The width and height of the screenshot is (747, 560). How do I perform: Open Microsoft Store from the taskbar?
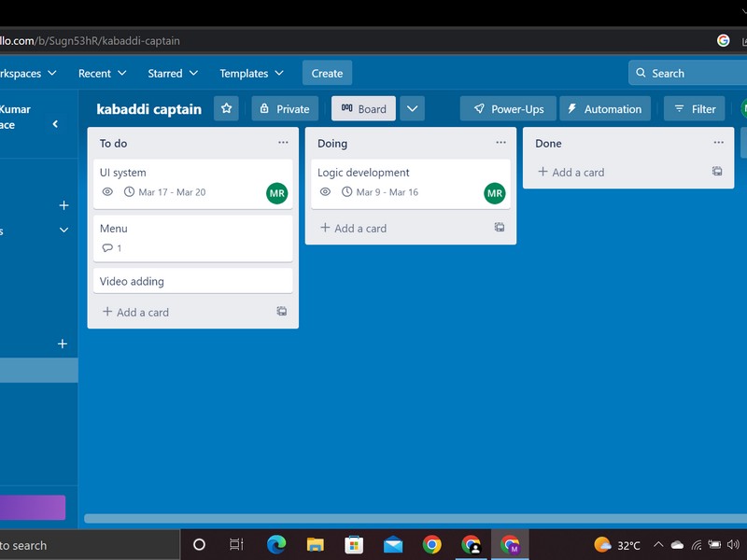click(354, 544)
